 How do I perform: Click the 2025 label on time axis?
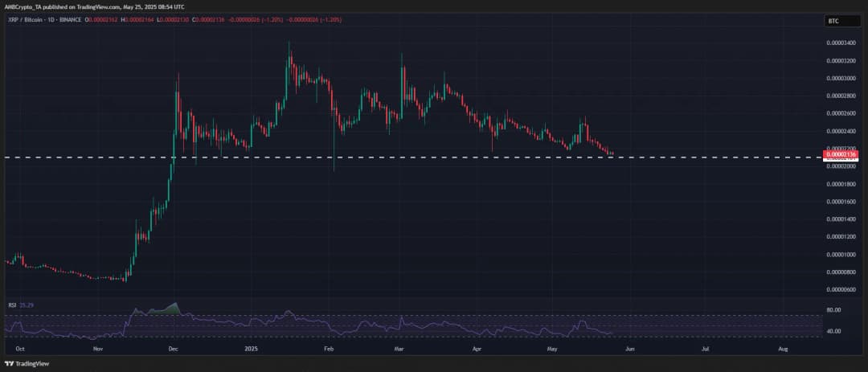[252, 350]
